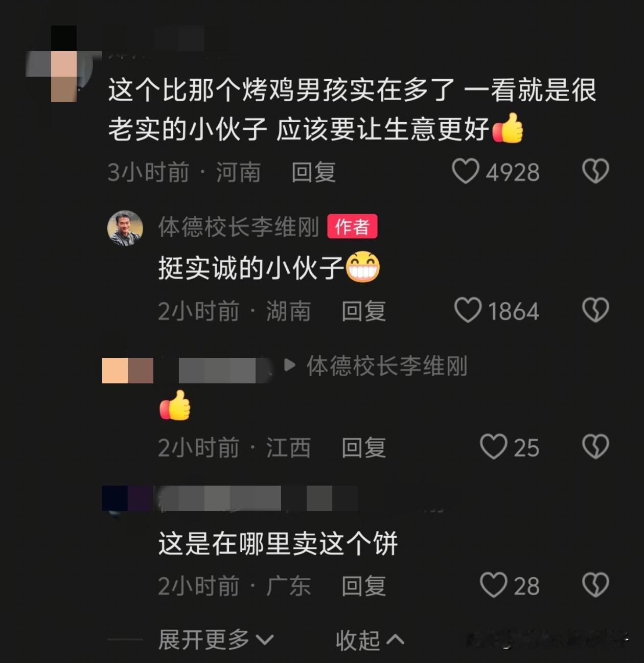Dislike the top comment from 河南

[x=595, y=171]
